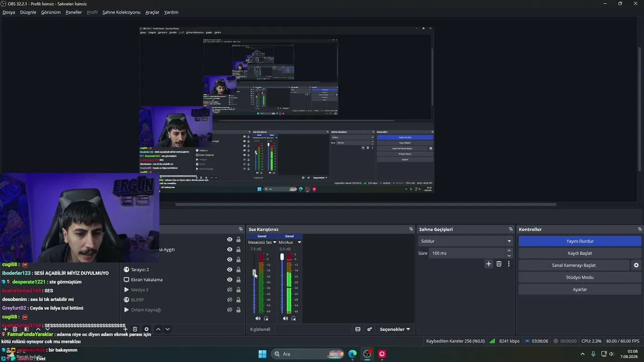Viewport: 644px width, 362px height.
Task: Increase Süre duration with up arrow
Action: (x=509, y=250)
